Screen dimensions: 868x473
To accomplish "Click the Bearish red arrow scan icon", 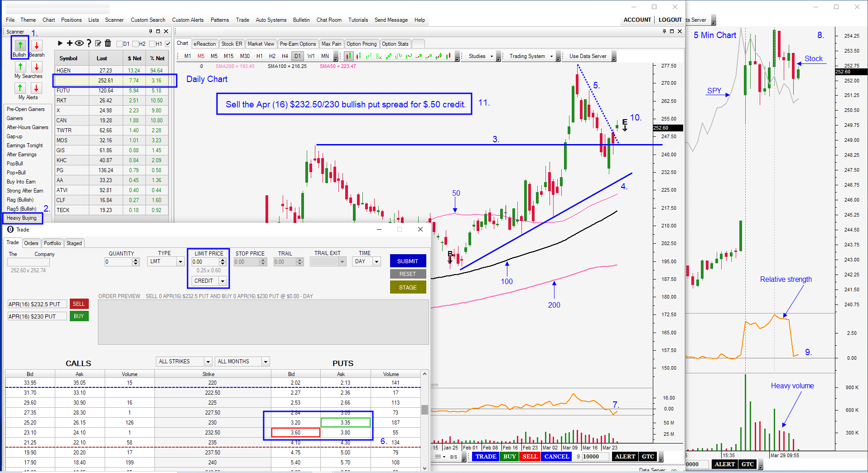I will 37,45.
